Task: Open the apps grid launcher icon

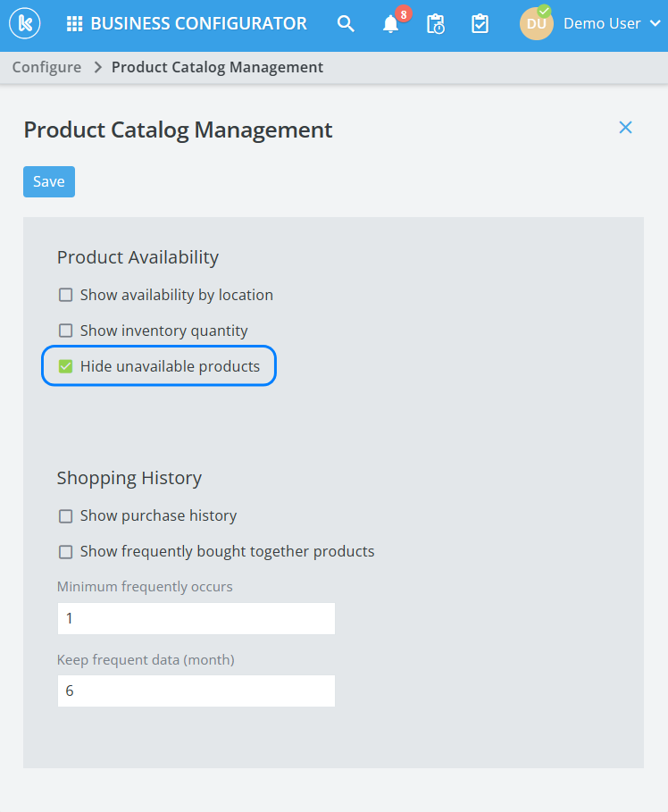Action: click(75, 24)
